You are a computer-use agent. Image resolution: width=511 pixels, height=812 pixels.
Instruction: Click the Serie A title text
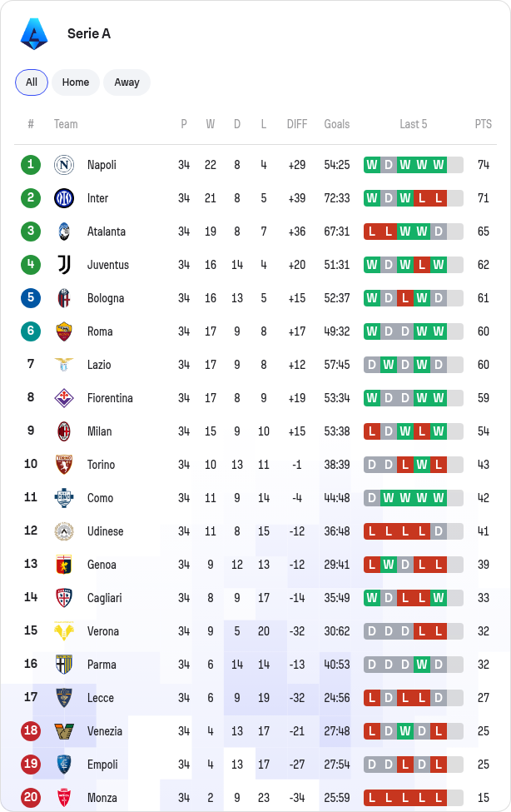[x=89, y=33]
